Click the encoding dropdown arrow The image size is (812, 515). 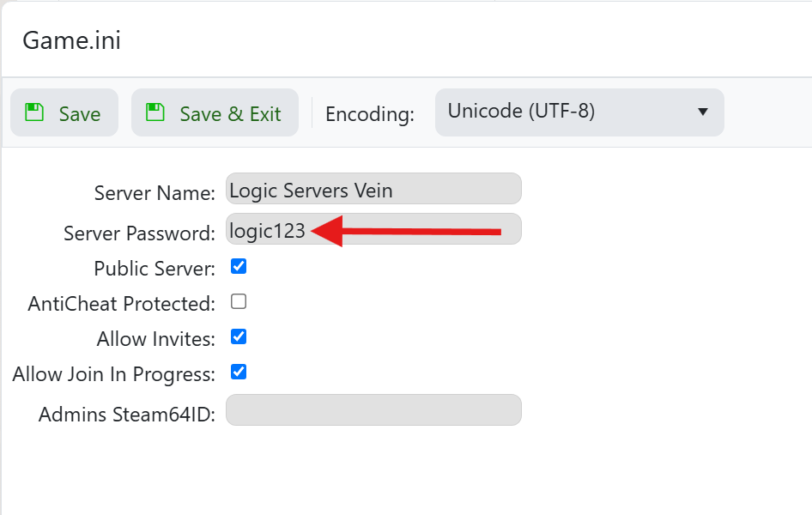[x=703, y=112]
